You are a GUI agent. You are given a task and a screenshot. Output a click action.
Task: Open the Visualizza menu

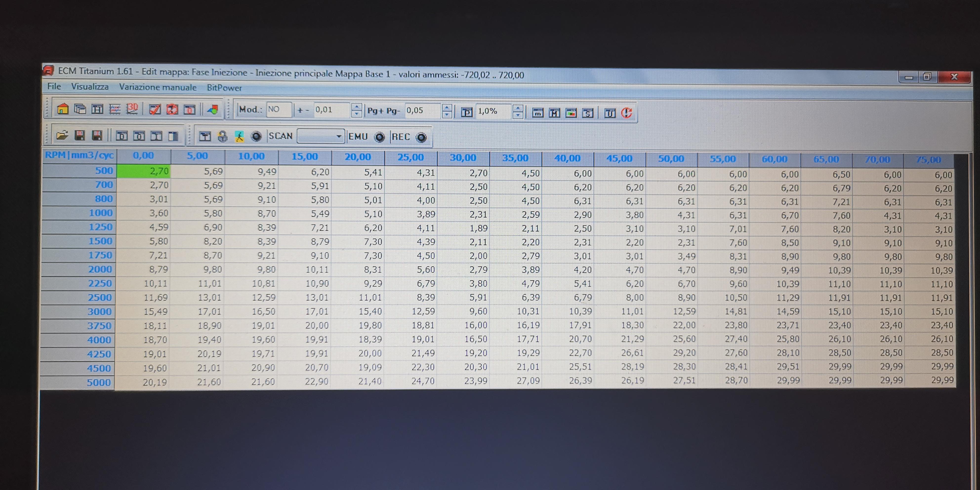click(90, 87)
